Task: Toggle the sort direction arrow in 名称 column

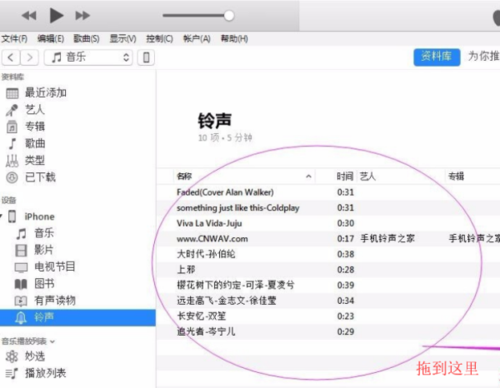Action: pos(309,176)
